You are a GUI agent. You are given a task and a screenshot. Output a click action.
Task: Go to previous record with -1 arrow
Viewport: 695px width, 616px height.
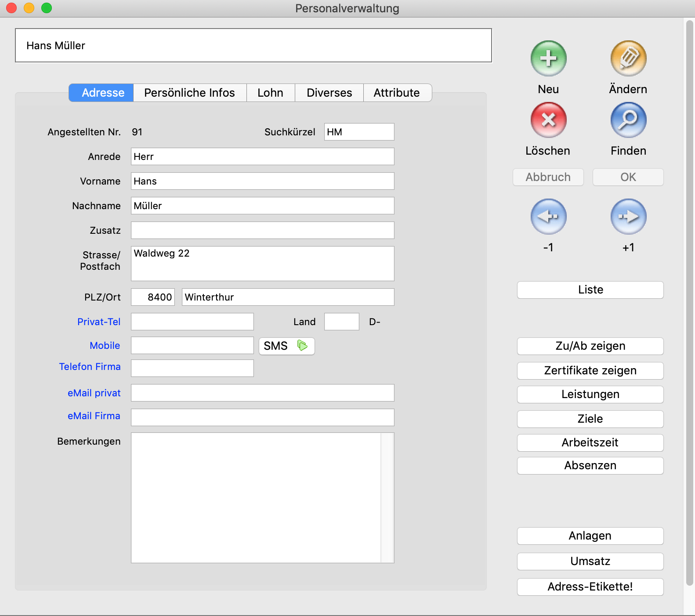click(x=548, y=217)
